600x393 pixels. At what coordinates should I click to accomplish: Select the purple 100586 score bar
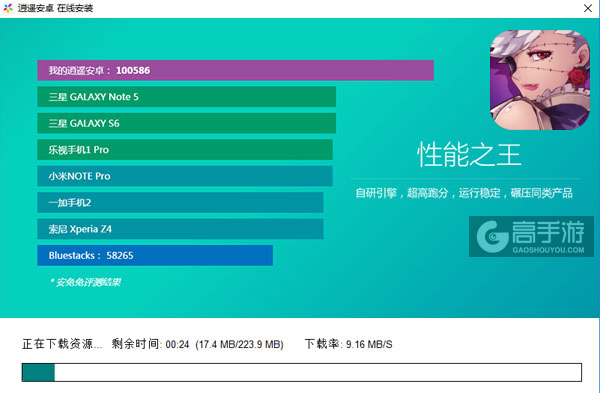coord(235,70)
